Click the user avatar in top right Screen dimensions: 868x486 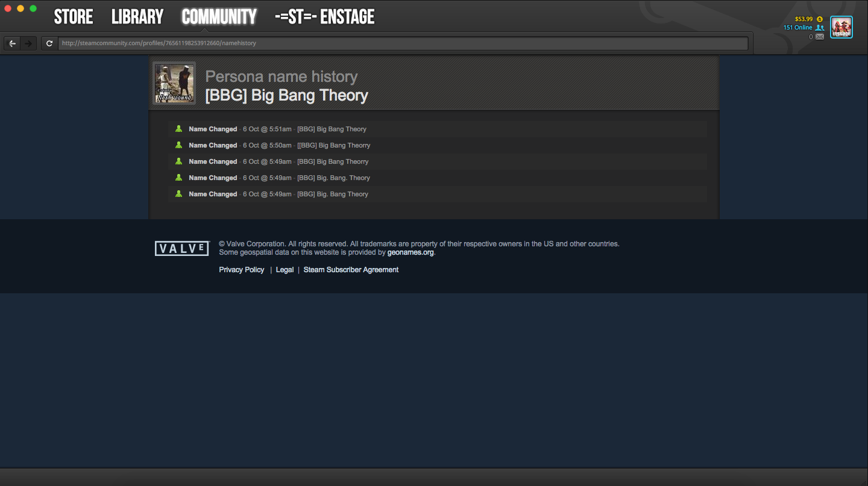[x=841, y=27]
